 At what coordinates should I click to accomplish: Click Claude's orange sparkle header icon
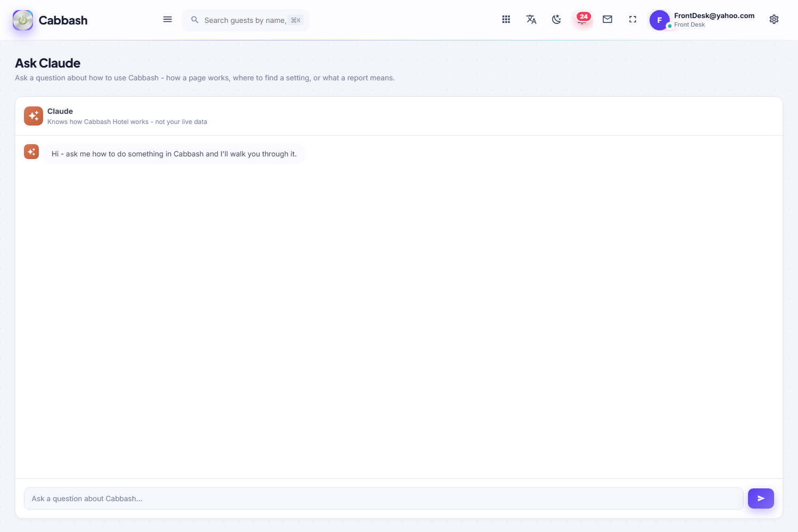click(34, 116)
